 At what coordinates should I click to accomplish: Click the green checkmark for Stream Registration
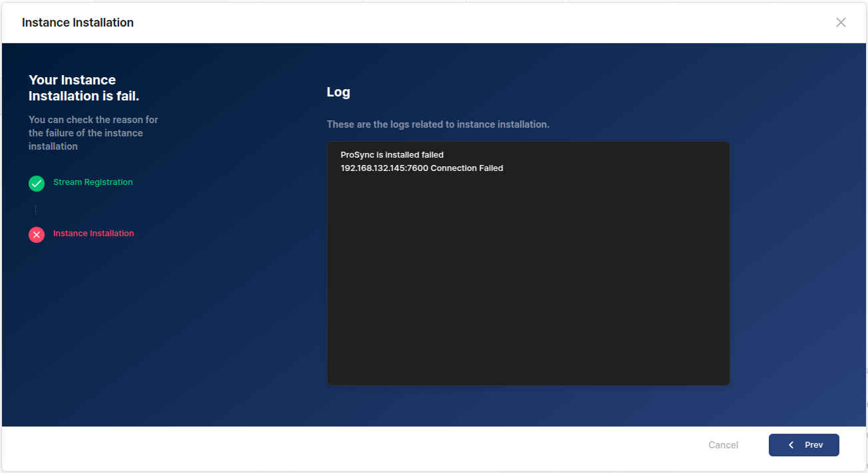tap(37, 183)
